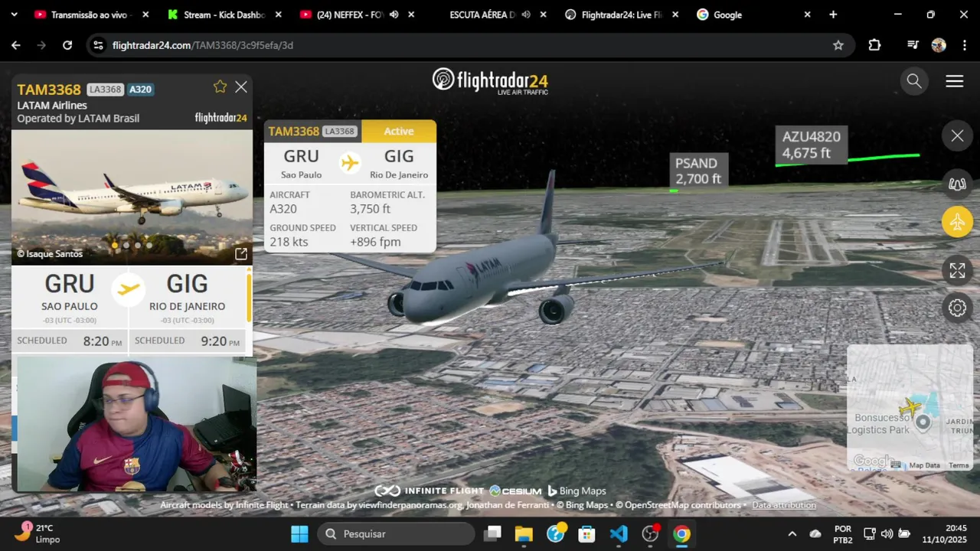Bookmark flight TAM3368 with the star
This screenshot has height=551, width=980.
(220, 86)
